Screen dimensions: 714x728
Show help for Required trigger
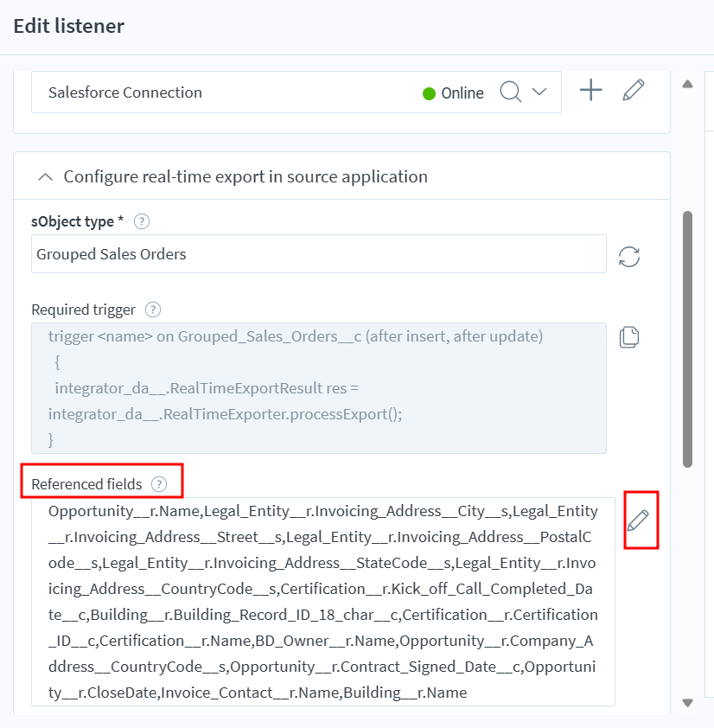coord(153,310)
